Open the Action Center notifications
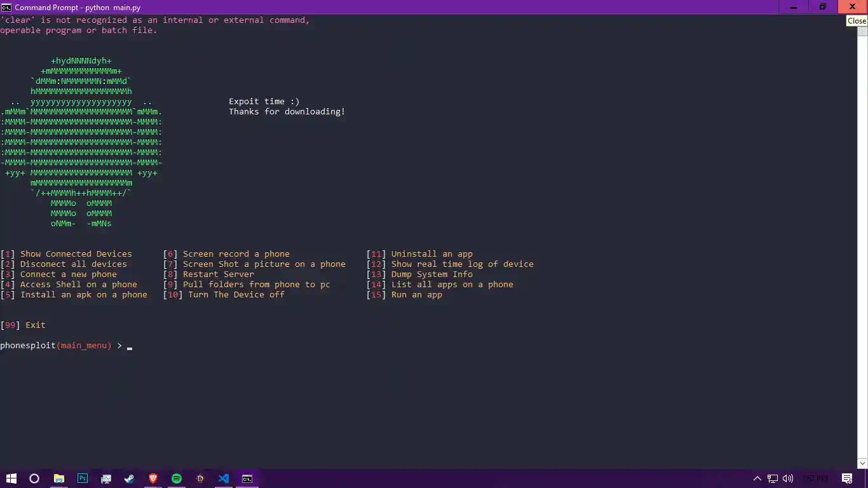The width and height of the screenshot is (868, 488). (847, 478)
